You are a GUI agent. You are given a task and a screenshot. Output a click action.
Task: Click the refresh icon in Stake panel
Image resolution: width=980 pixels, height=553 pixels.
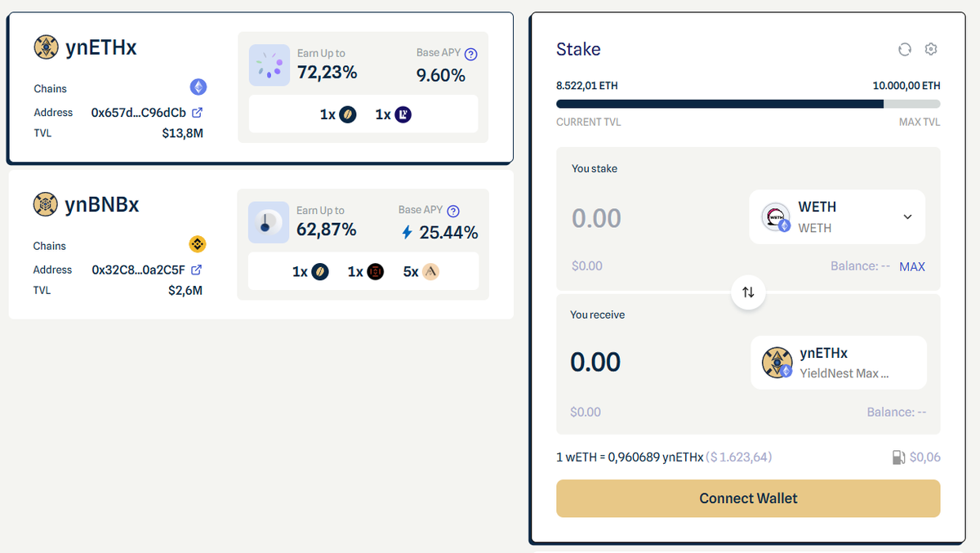pyautogui.click(x=904, y=50)
